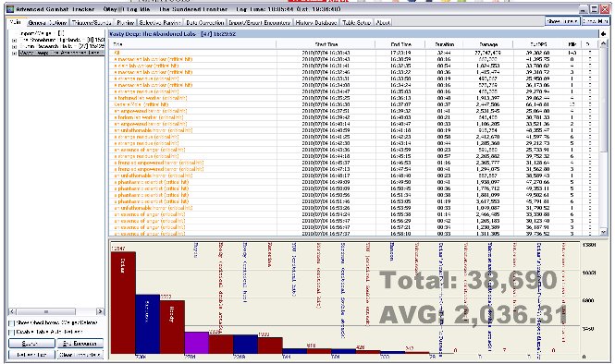This screenshot has height=364, width=615.
Task: Switch to the History Database tab
Action: pos(316,23)
